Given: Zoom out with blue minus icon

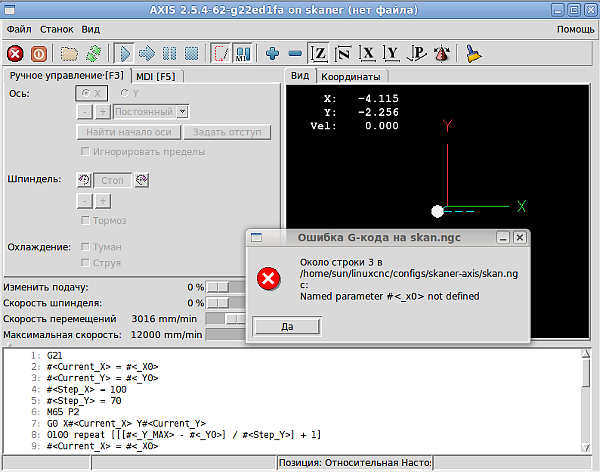Looking at the screenshot, I should (x=295, y=54).
